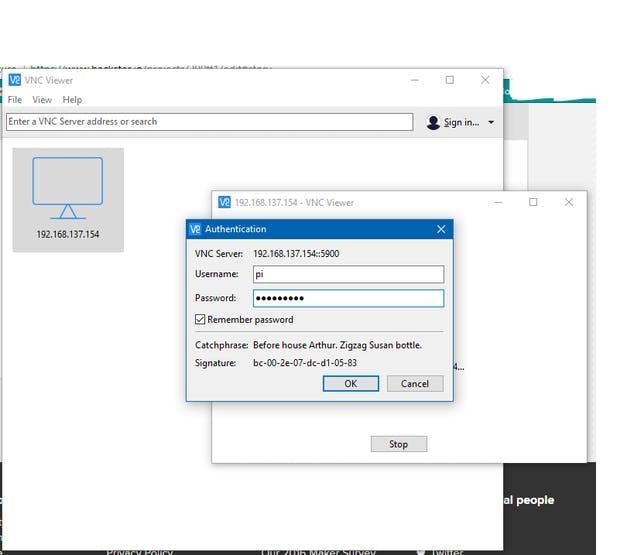625x555 pixels.
Task: Click the VNC Server address 192.168.137.154::5900
Action: 296,254
